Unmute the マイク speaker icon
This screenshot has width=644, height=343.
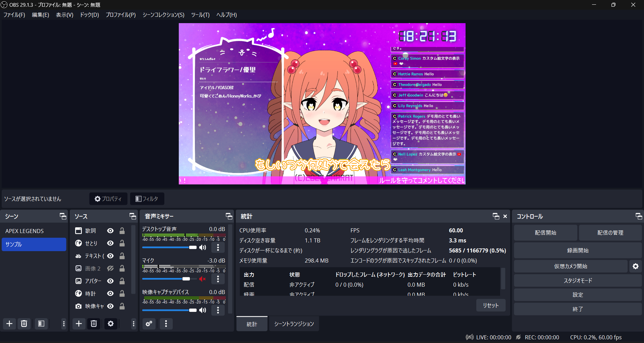[x=202, y=279]
